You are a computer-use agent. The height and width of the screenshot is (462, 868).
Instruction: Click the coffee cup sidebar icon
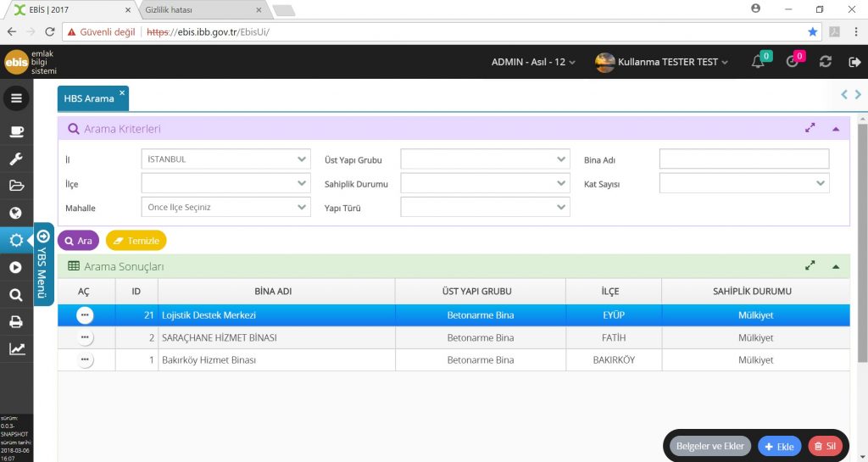[x=16, y=131]
